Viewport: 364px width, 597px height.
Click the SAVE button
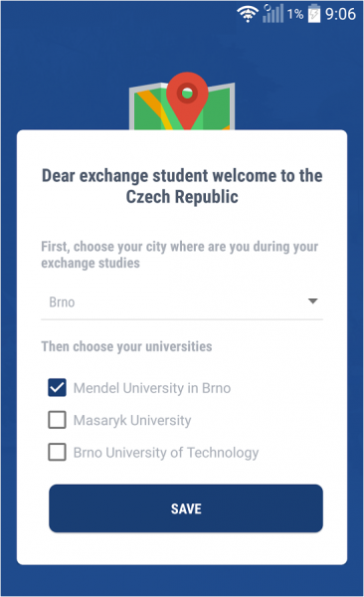pyautogui.click(x=186, y=508)
